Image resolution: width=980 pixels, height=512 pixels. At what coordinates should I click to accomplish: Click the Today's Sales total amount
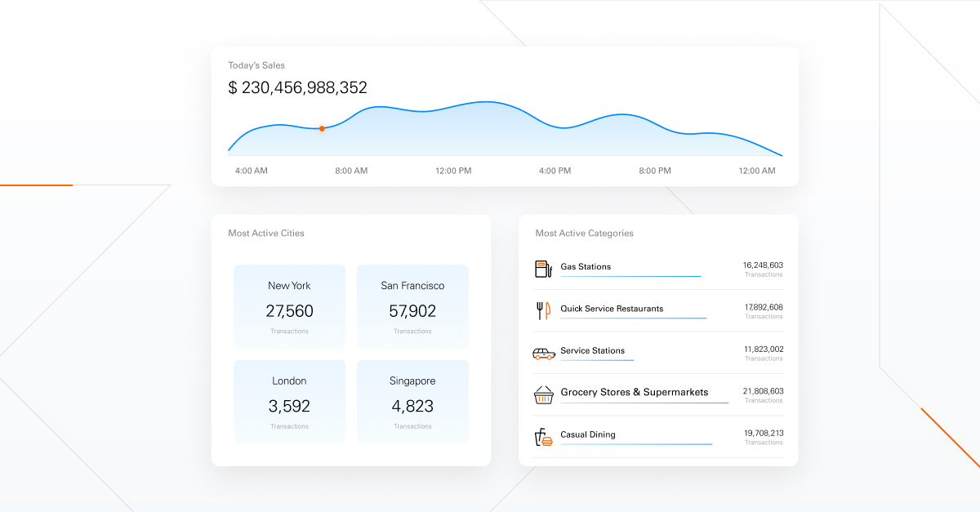point(298,87)
